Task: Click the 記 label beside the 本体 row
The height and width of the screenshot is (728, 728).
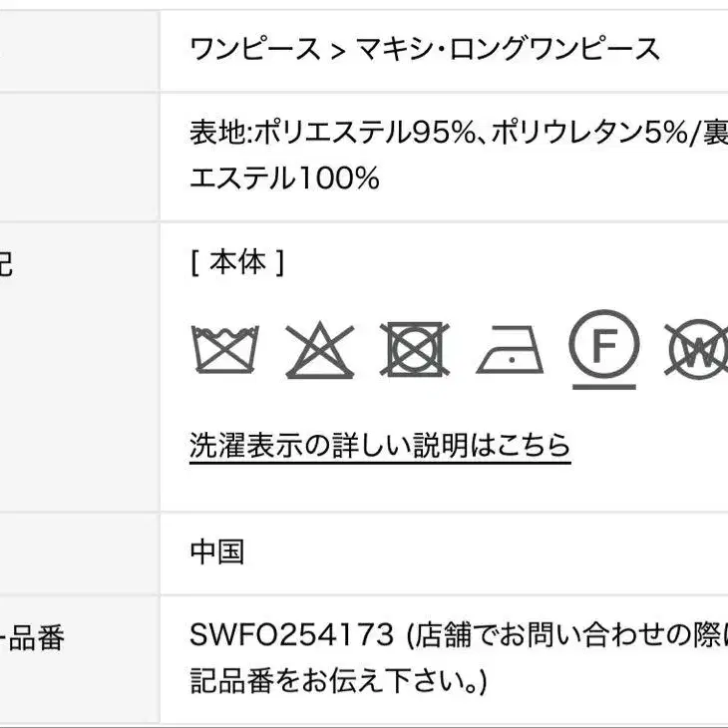Action: (x=5, y=265)
